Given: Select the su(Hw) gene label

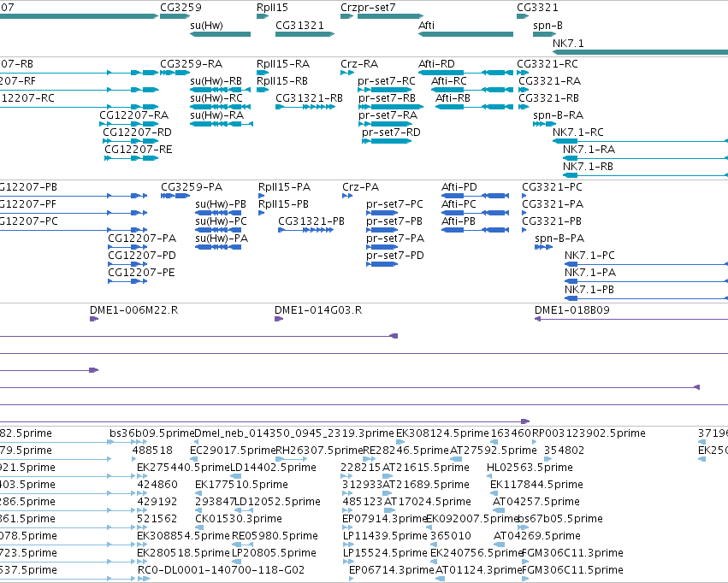Looking at the screenshot, I should click(206, 26).
